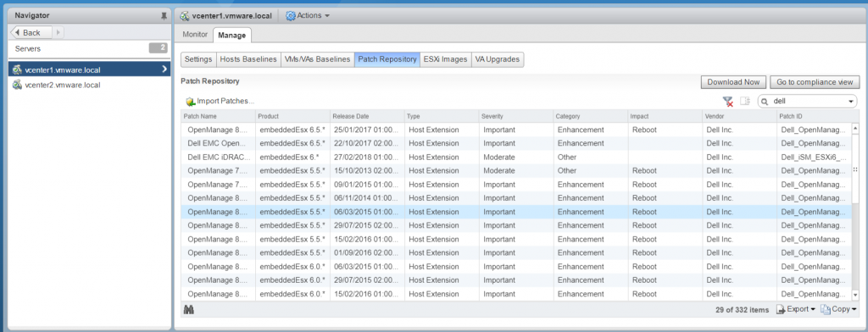Sort by Type column header
Screen dimensions: 868x332
tap(441, 116)
